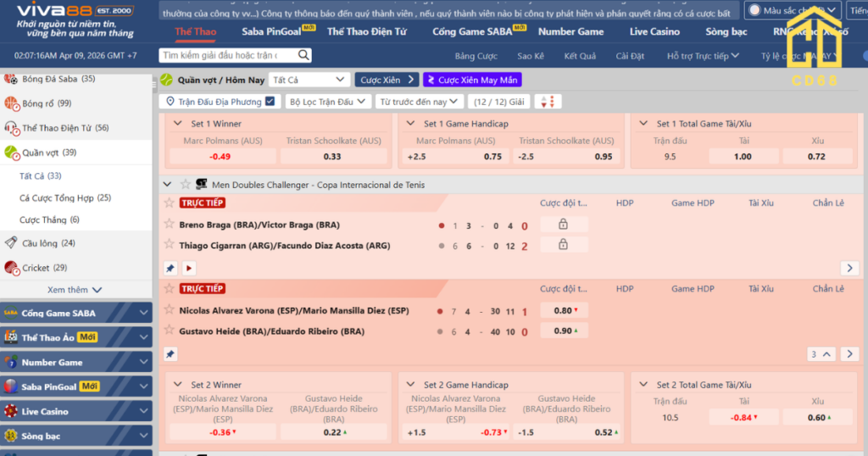Click the Bóng rổ basketball icon
The height and width of the screenshot is (456, 868).
tap(11, 103)
